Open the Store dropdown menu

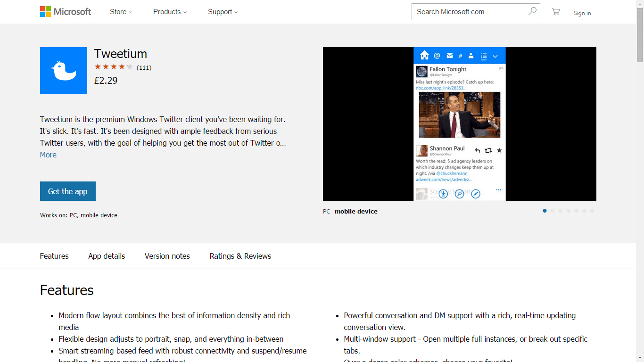(121, 12)
